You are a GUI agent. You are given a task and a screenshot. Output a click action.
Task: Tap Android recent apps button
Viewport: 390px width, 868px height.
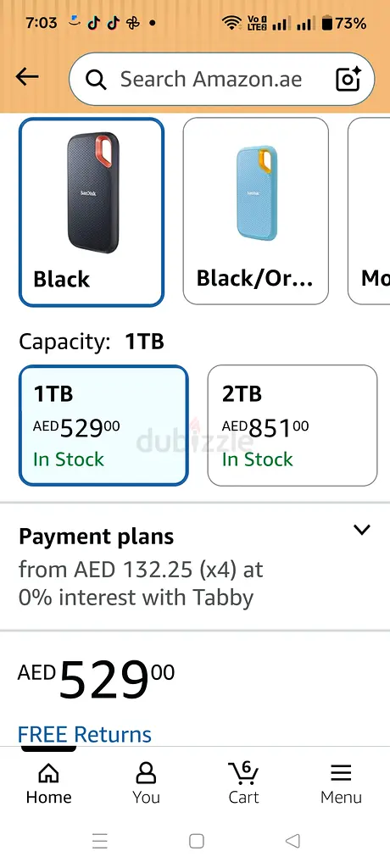click(100, 842)
